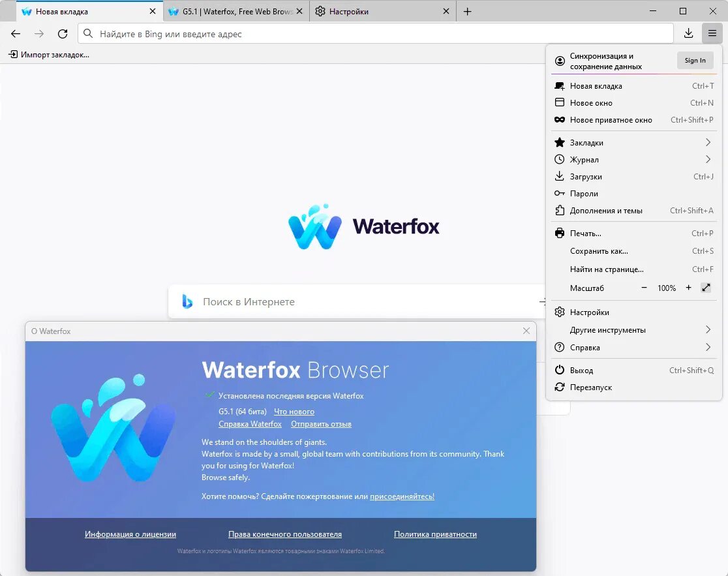Open a new tab with plus button
The width and height of the screenshot is (728, 576).
pos(468,12)
